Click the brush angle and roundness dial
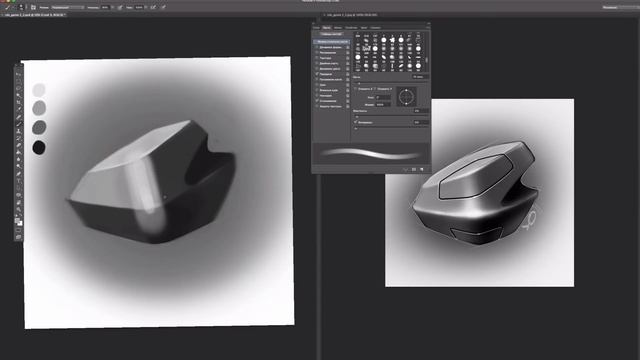 point(406,97)
